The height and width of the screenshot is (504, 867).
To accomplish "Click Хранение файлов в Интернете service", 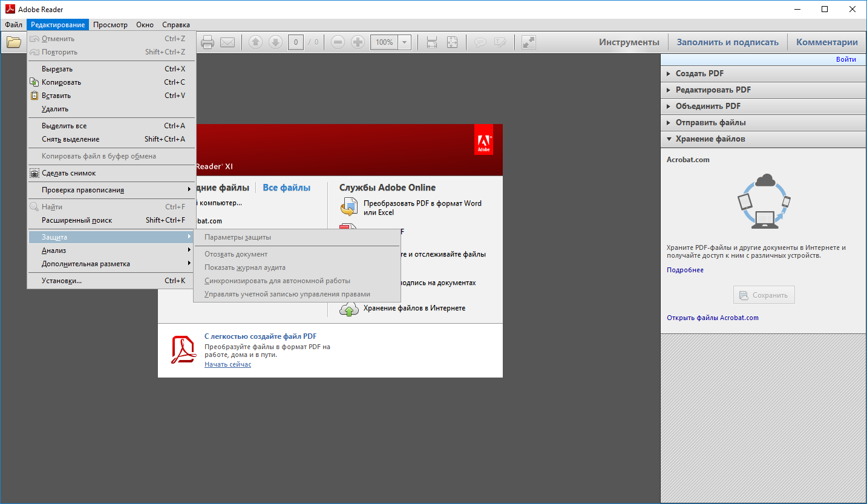I will (414, 308).
